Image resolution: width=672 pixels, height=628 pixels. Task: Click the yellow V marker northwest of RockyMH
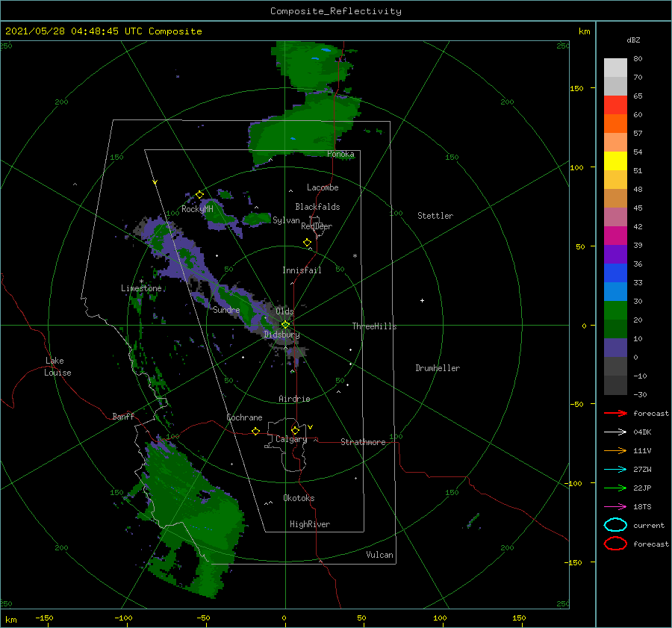click(x=155, y=182)
